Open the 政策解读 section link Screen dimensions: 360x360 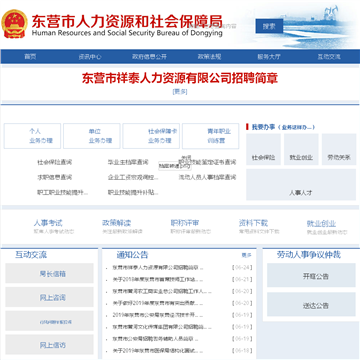click(117, 223)
